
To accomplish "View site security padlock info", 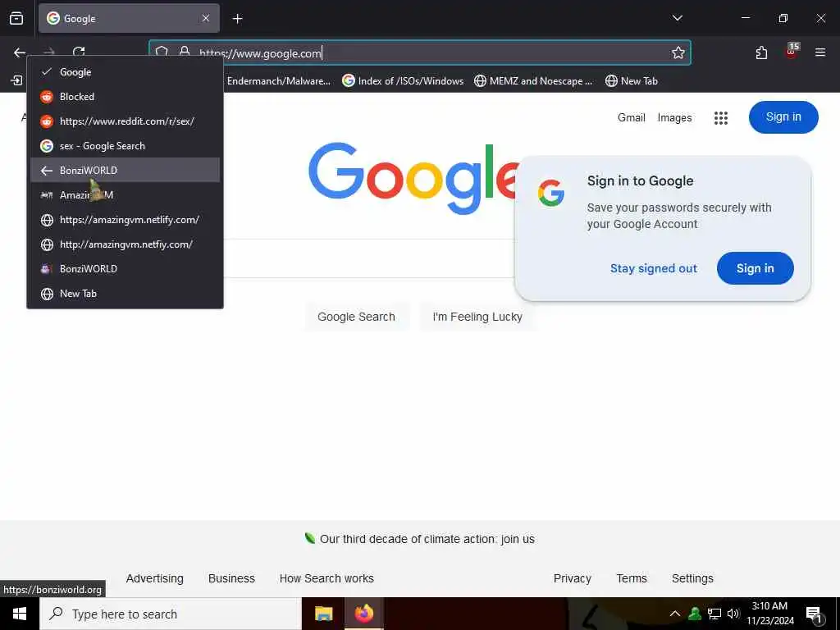I will tap(185, 52).
